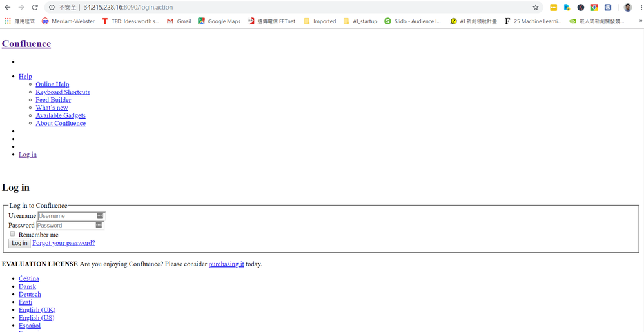Open the 25 Machine Learning bookmark
Viewport: 644px width, 332px height.
(532, 21)
